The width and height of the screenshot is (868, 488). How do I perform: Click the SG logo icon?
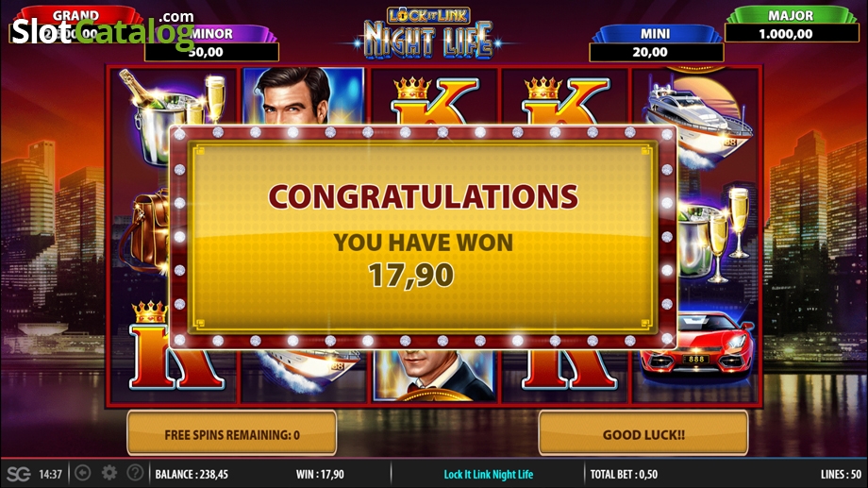point(18,474)
